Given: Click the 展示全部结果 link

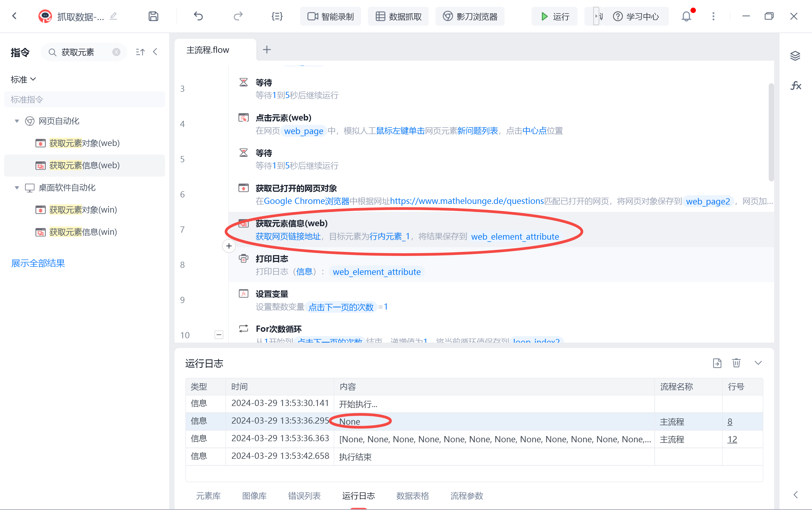Looking at the screenshot, I should click(x=38, y=263).
